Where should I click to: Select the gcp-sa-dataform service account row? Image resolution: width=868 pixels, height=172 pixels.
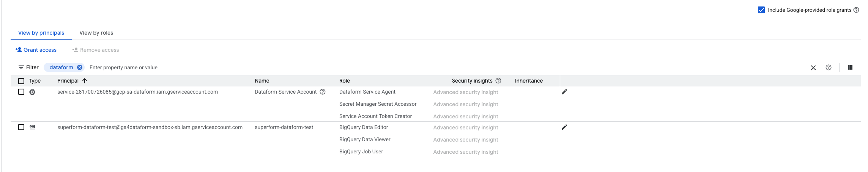coord(21,92)
